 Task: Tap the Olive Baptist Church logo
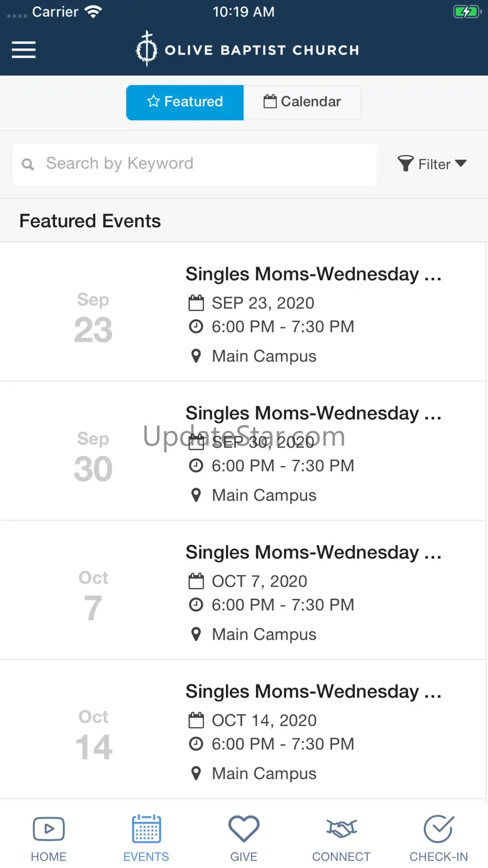(x=248, y=49)
